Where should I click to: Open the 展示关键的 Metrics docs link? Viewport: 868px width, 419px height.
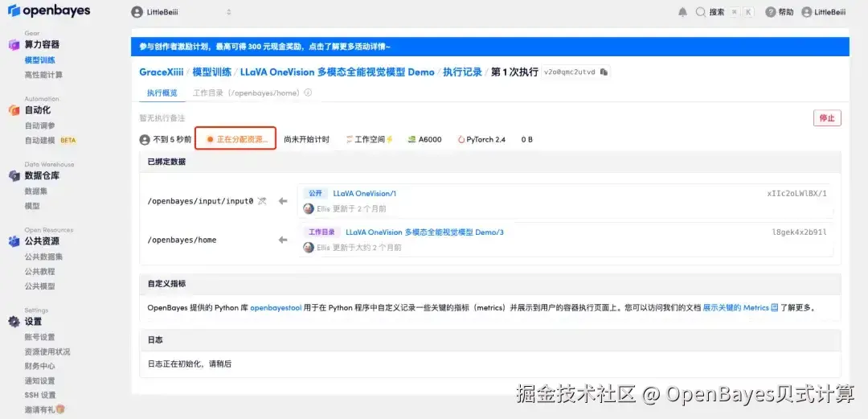(x=735, y=307)
